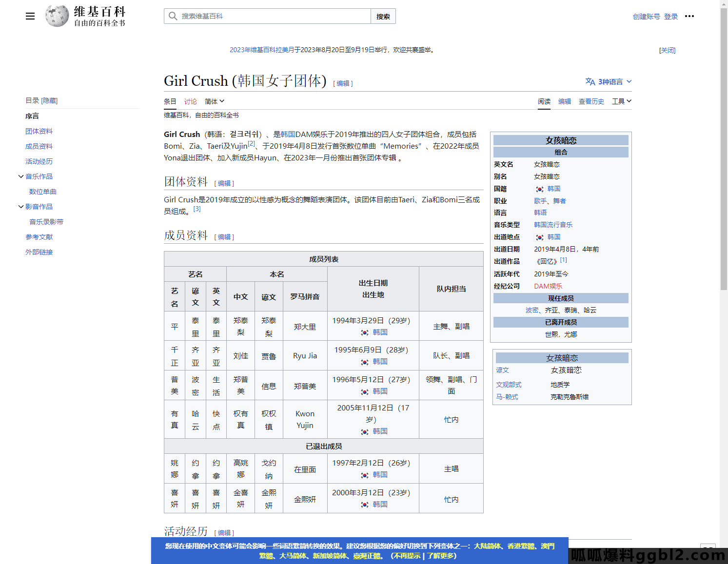Open reference [3] after 团体资料 text
This screenshot has height=564, width=728.
(x=197, y=209)
